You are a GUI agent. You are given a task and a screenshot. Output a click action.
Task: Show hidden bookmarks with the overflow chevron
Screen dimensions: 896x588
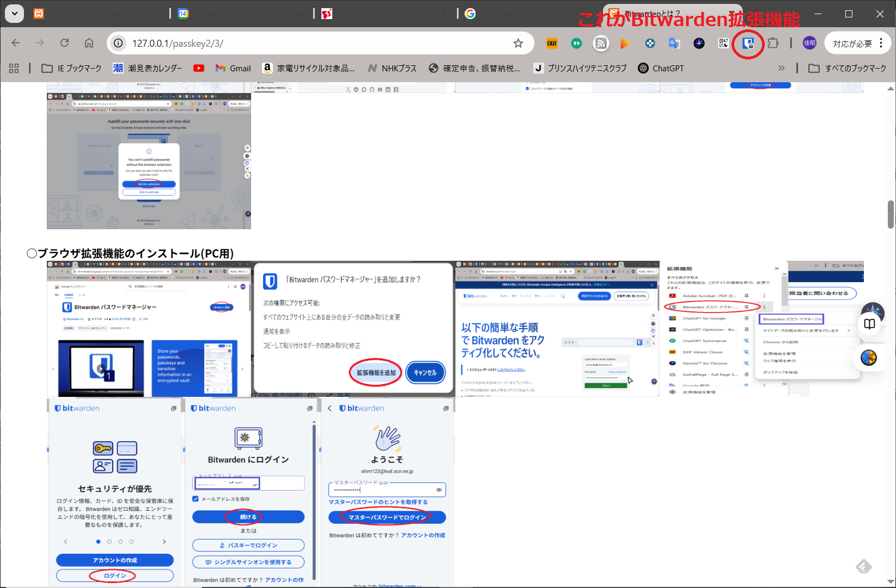(781, 68)
